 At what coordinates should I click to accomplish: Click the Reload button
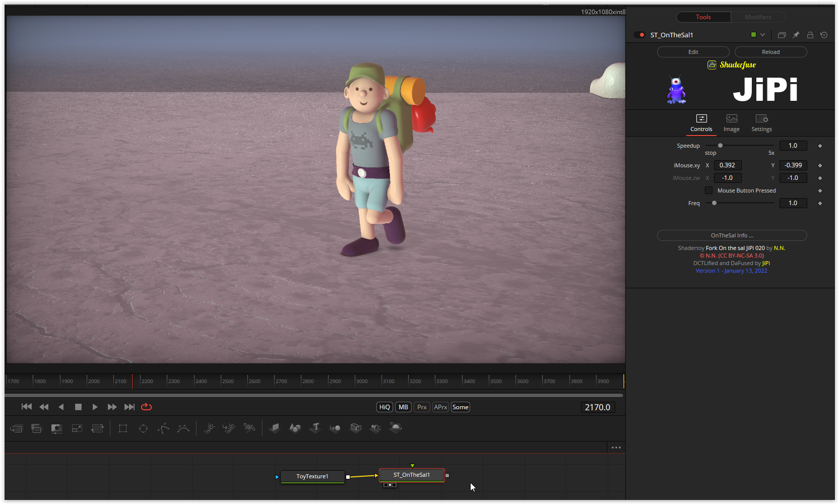[771, 52]
